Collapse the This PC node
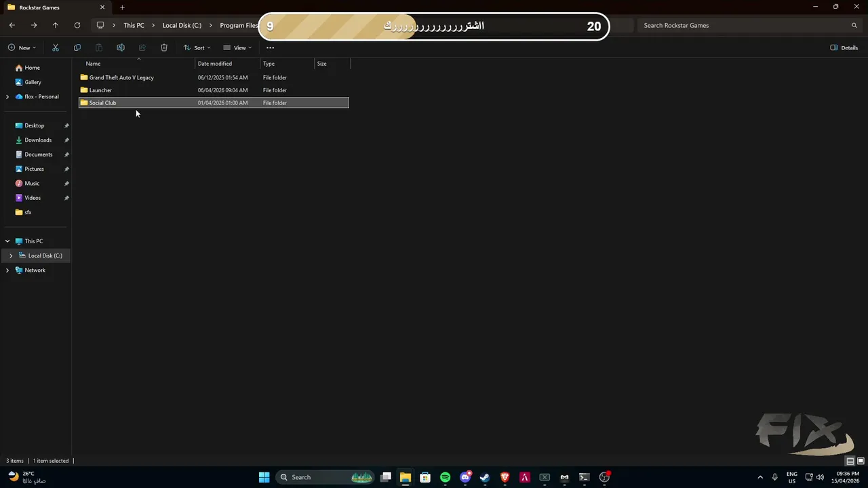The image size is (868, 488). coord(7,241)
